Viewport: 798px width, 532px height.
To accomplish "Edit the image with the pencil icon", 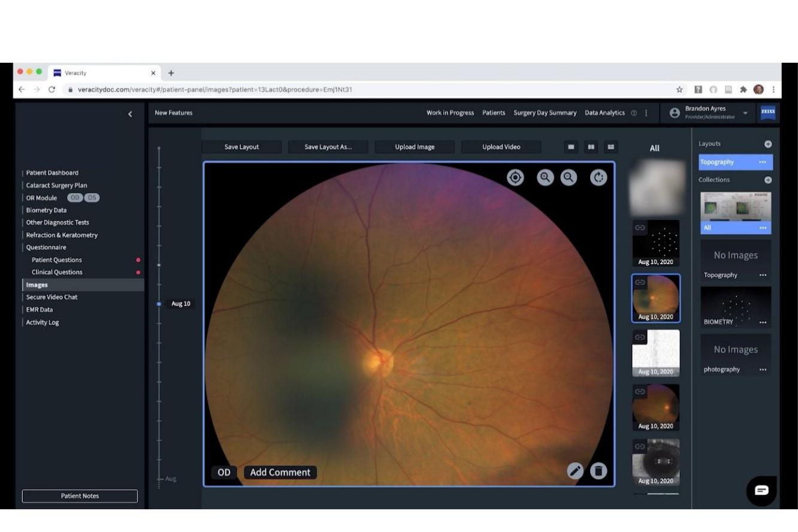I will point(575,471).
